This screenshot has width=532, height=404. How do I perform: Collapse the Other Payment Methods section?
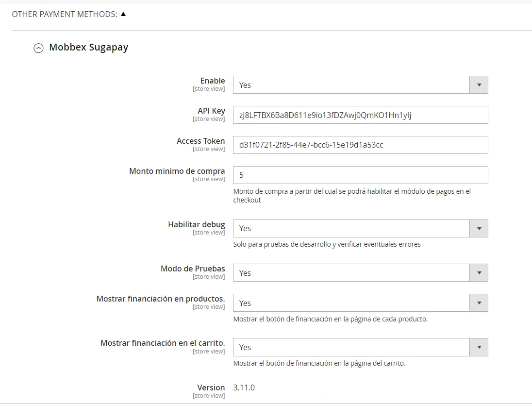click(69, 14)
